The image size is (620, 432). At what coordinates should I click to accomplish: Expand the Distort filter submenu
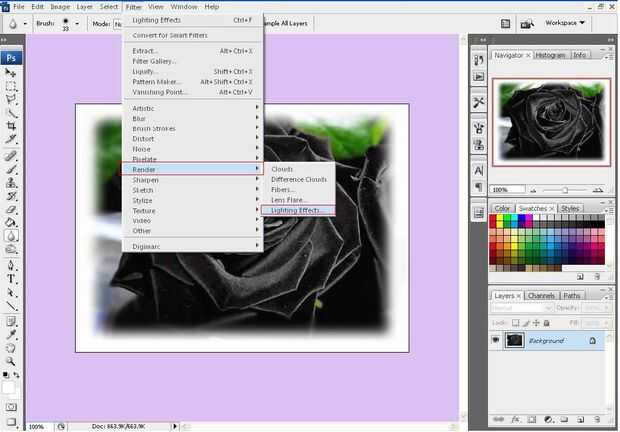[192, 139]
